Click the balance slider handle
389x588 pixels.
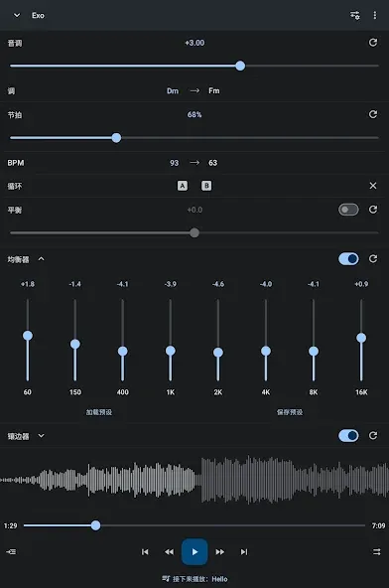(194, 232)
